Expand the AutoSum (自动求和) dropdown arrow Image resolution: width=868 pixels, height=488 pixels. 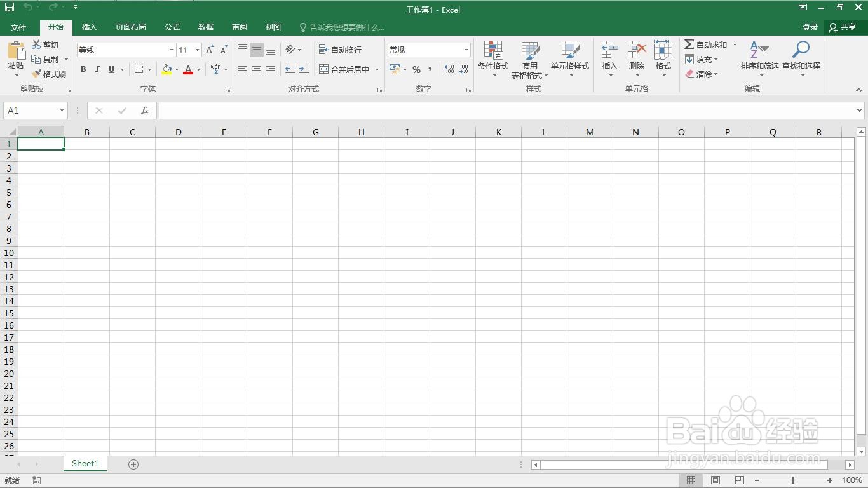[735, 44]
